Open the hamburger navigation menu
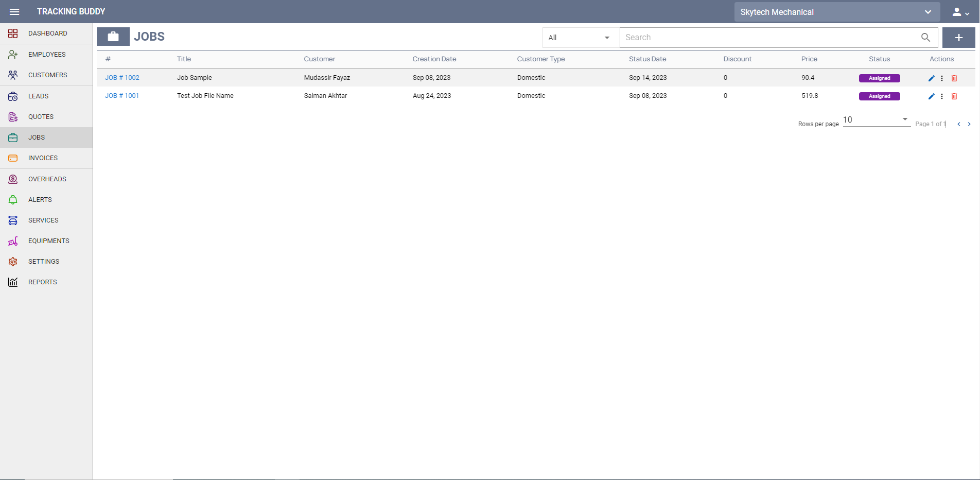 point(14,11)
